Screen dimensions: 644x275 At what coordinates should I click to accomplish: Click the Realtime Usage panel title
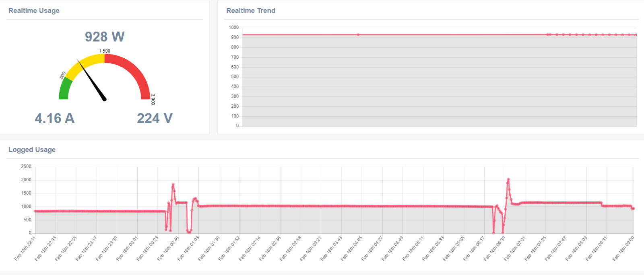[34, 10]
